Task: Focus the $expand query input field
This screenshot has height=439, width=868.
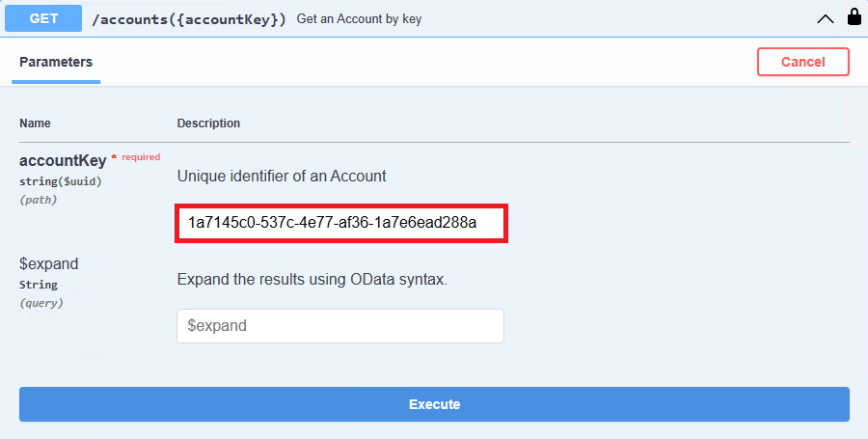Action: [340, 326]
